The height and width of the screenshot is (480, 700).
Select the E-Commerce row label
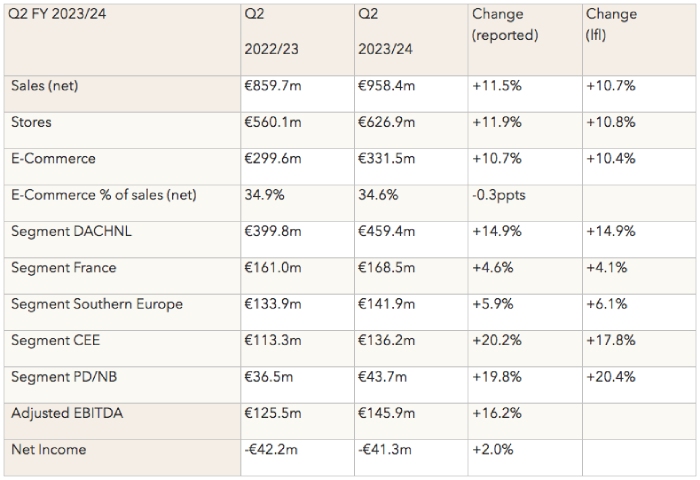pos(54,159)
